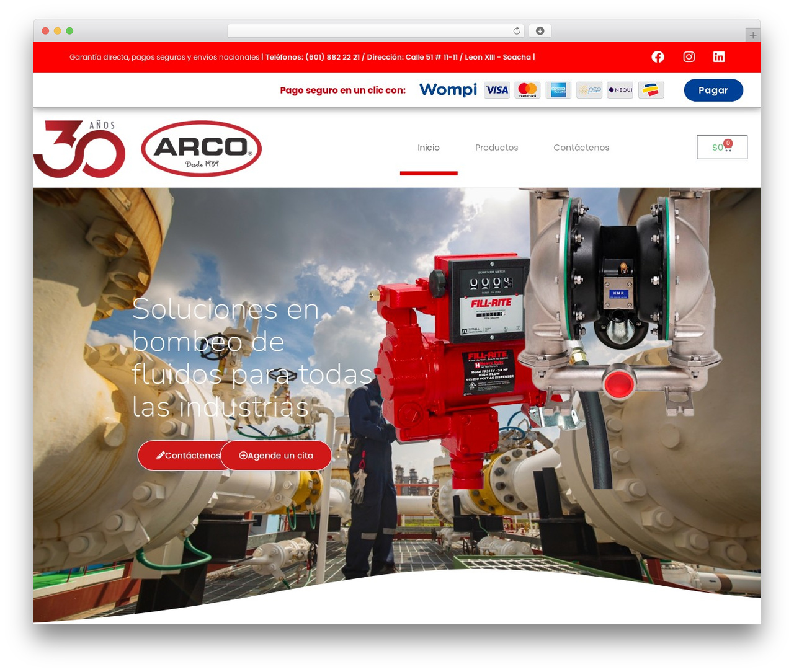Open a new browser tab with plus
This screenshot has height=672, width=794.
[x=752, y=35]
